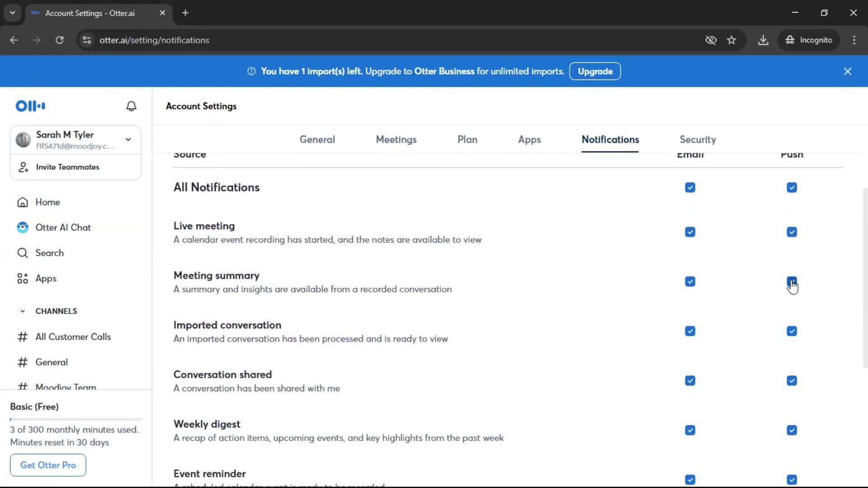Toggle Event reminder email checkbox
Image resolution: width=868 pixels, height=488 pixels.
point(690,480)
